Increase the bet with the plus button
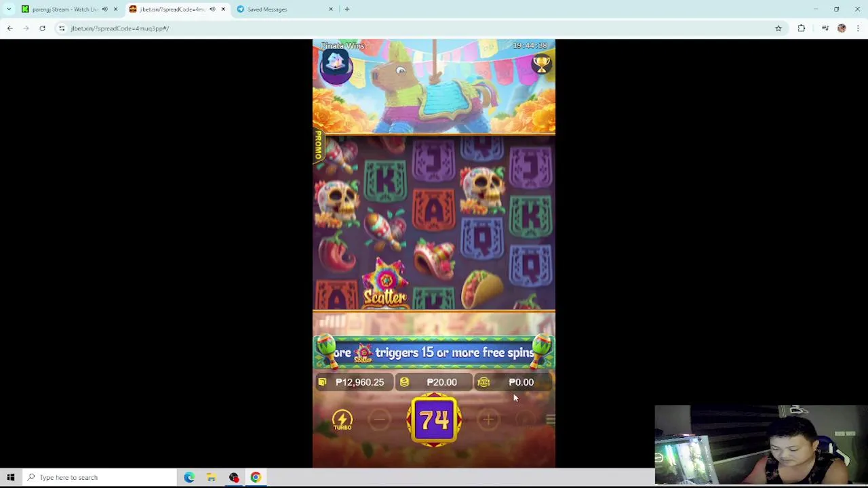 click(488, 420)
